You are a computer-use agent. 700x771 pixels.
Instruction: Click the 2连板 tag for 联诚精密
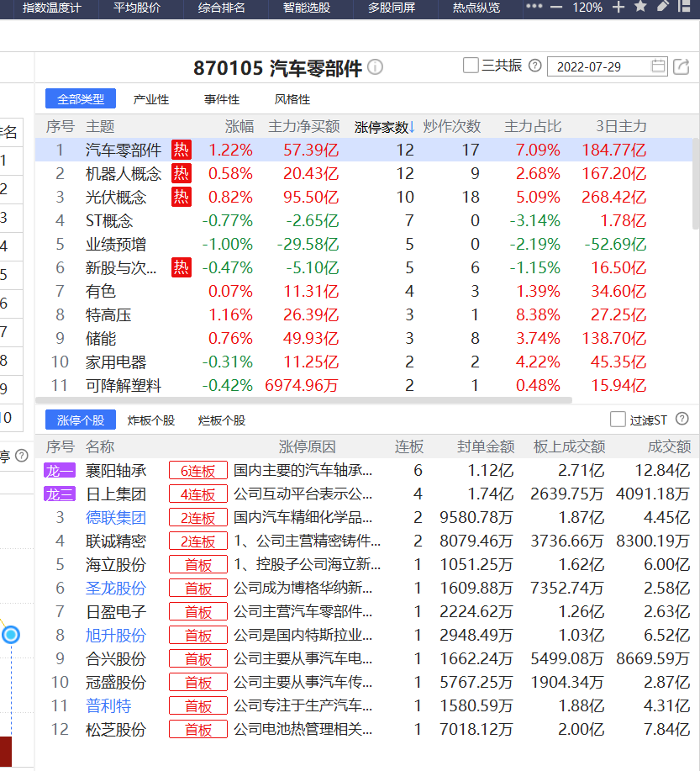(198, 541)
